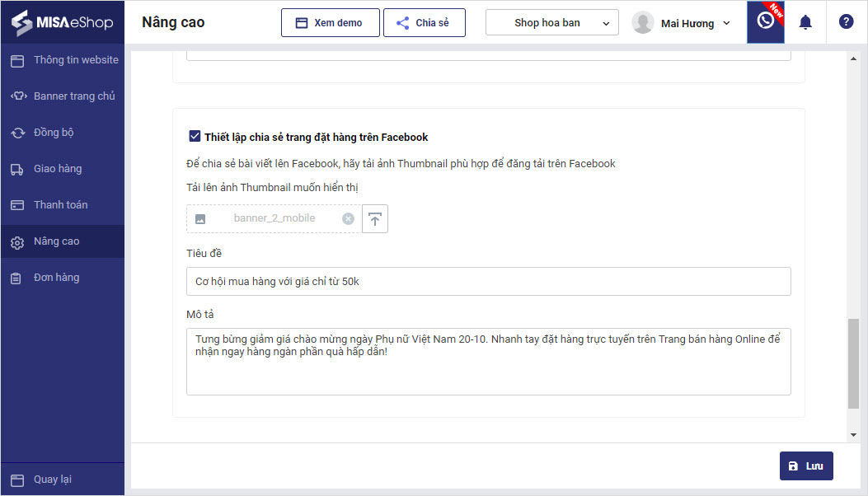This screenshot has height=496, width=868.
Task: Click the Giao hàng truck icon
Action: (17, 170)
